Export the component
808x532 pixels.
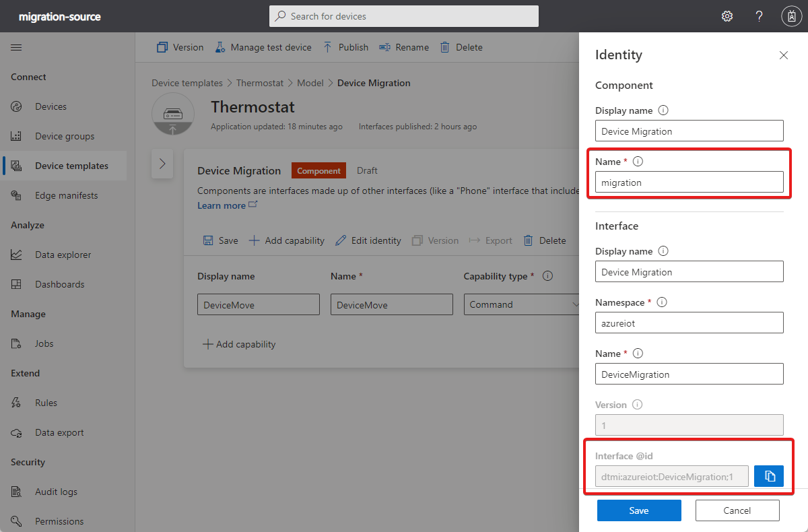491,240
